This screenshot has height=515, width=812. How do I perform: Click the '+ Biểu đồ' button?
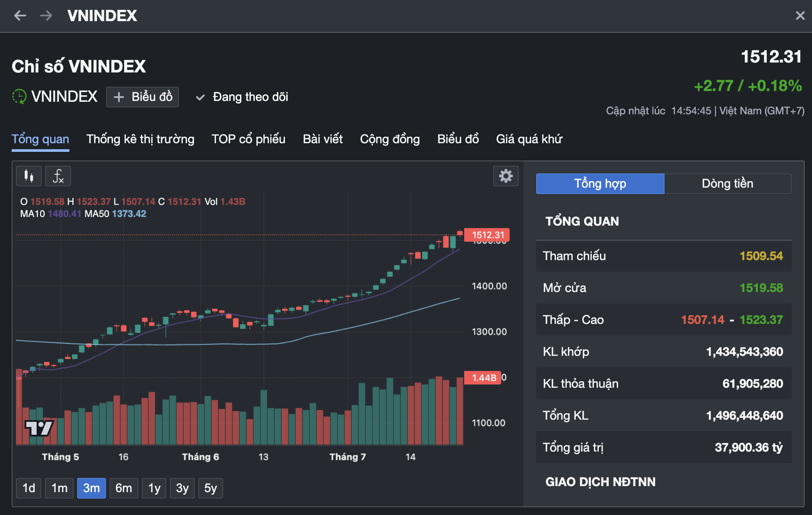tap(143, 97)
